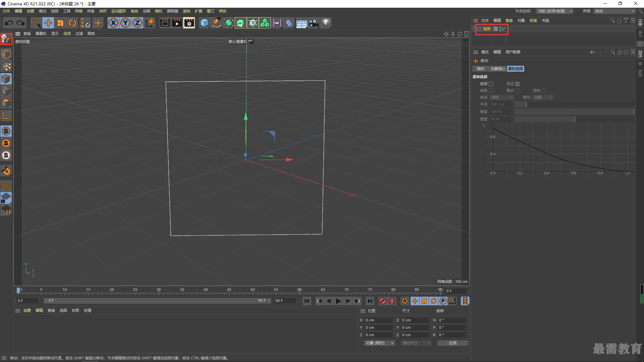Viewport: 644px width, 362px height.
Task: Activate the Rotate tool in top toolbar
Action: pos(72,23)
